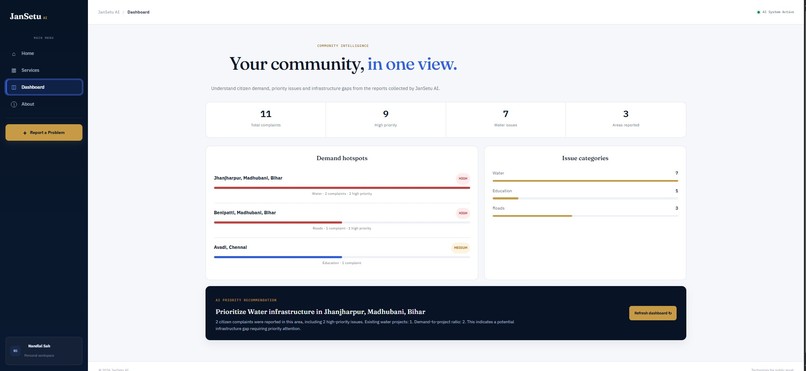Click the '3' areas reported stat card
This screenshot has height=371, width=806.
(626, 120)
